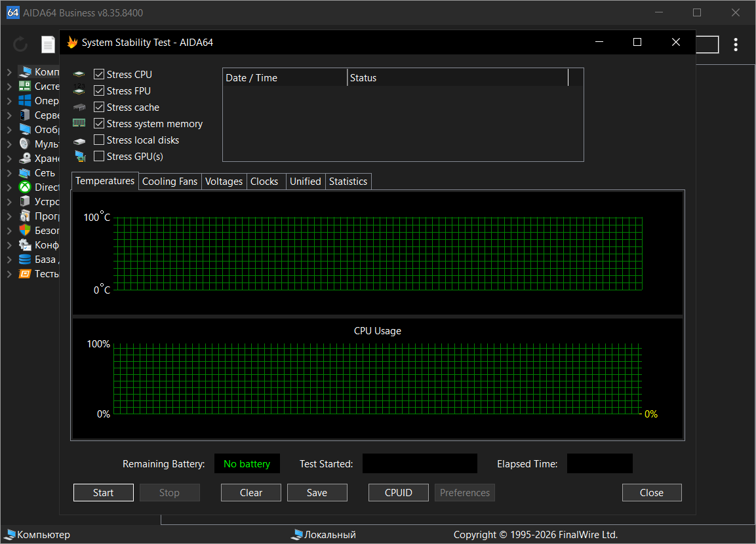Screen dimensions: 756x544
Task: Click the report page icon in AIDA64 toolbar
Action: [x=48, y=45]
